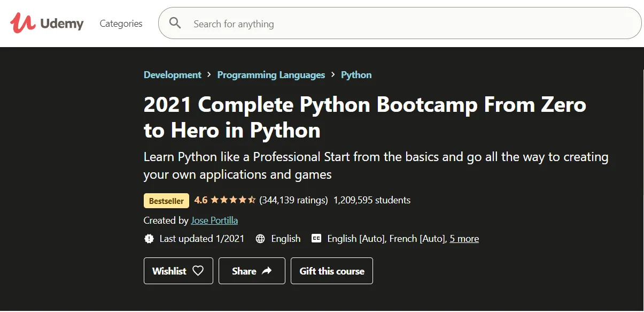This screenshot has width=644, height=312.
Task: Click the English language label next to globe
Action: coord(286,239)
